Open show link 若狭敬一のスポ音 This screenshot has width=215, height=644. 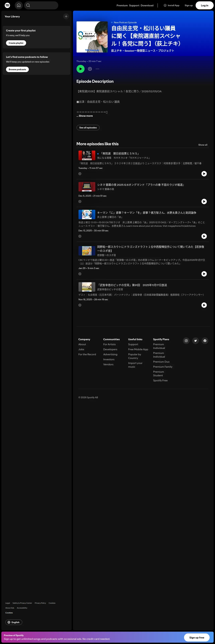click(107, 255)
